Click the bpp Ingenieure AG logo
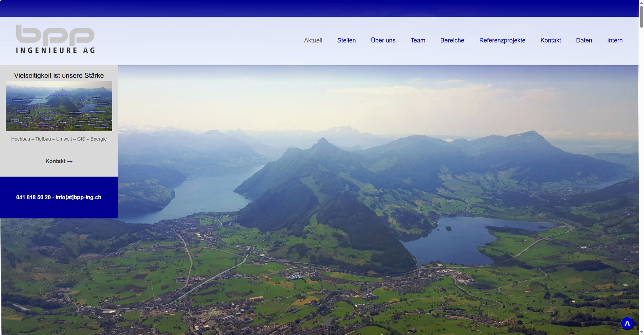 [x=55, y=39]
